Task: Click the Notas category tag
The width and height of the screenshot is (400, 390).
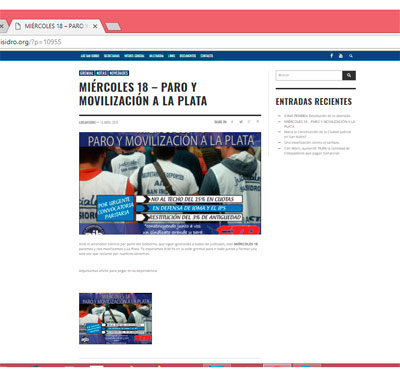Action: [x=102, y=73]
